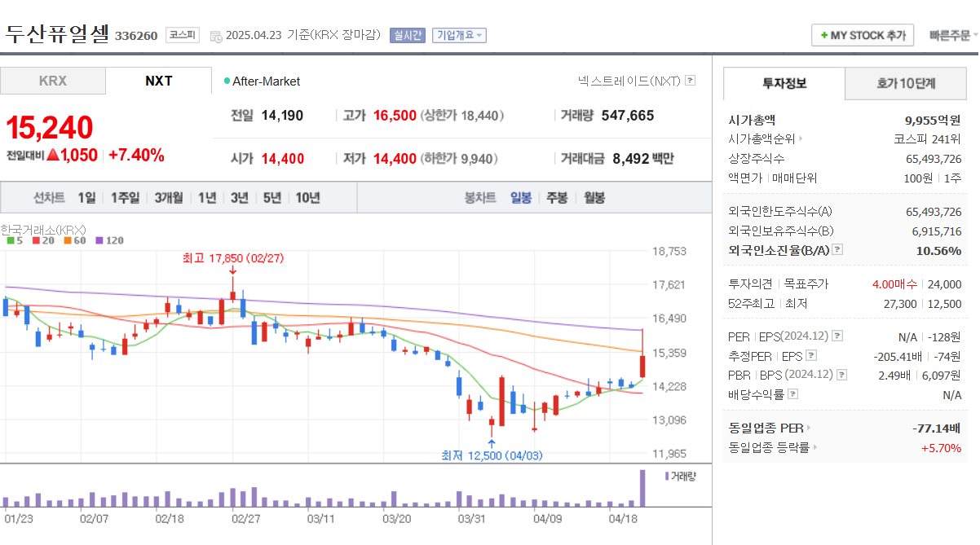Click the 24,000 목표주가 link
The image size is (980, 545).
[x=943, y=284]
